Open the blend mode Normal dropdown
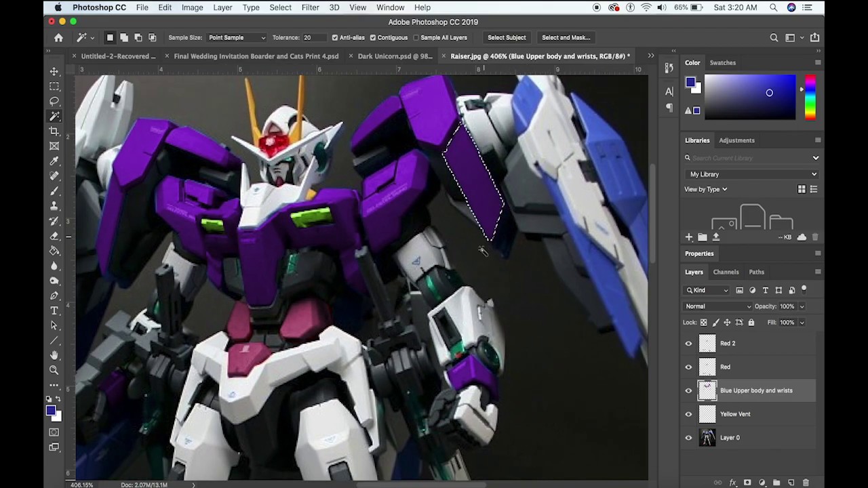This screenshot has height=488, width=868. (x=717, y=306)
